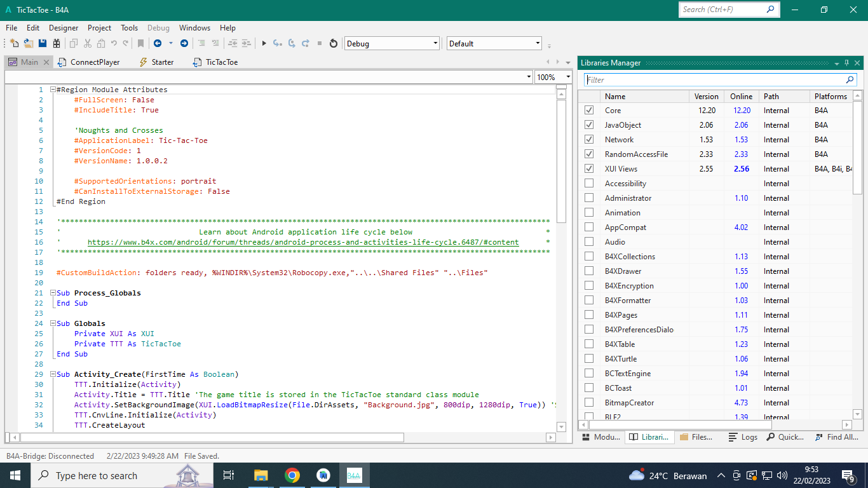Open the b4x.com life cycle forum link
Viewport: 868px width, 488px height.
(302, 242)
